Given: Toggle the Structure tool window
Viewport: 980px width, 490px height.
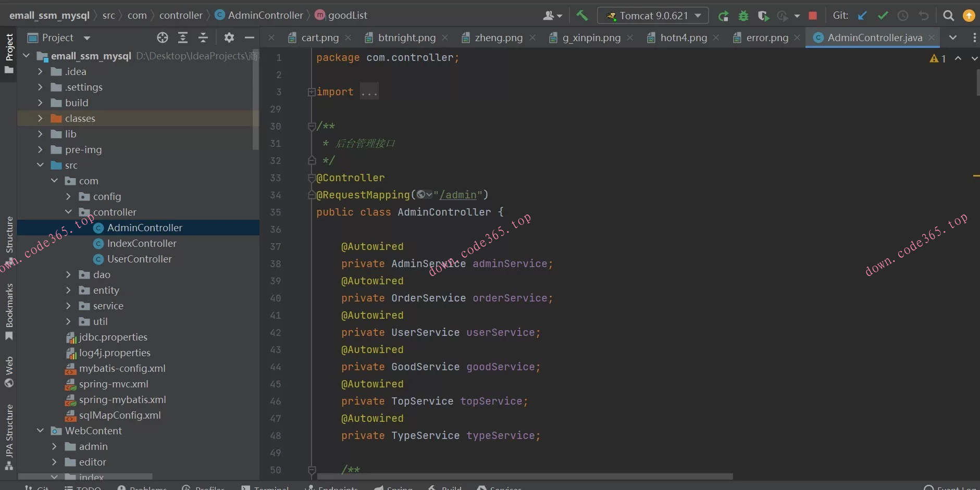Looking at the screenshot, I should (9, 235).
